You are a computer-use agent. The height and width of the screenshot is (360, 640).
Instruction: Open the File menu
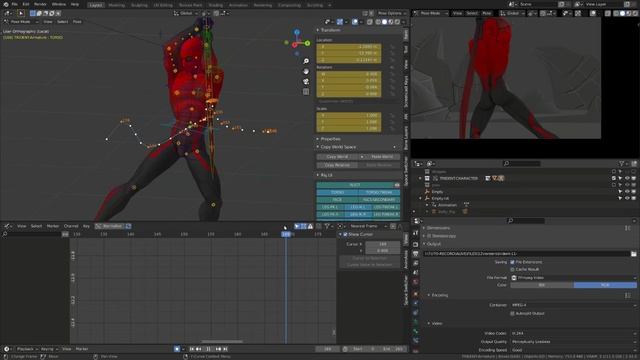[x=15, y=4]
